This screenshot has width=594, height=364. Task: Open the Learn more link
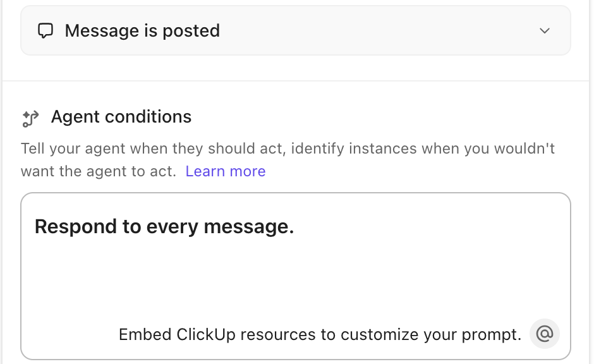[226, 171]
